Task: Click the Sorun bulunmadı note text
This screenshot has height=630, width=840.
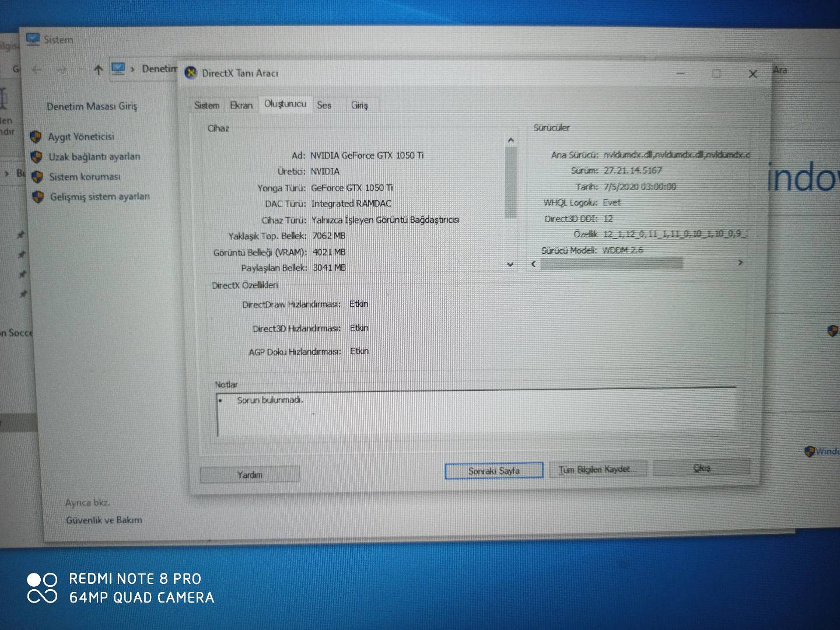Action: 270,400
